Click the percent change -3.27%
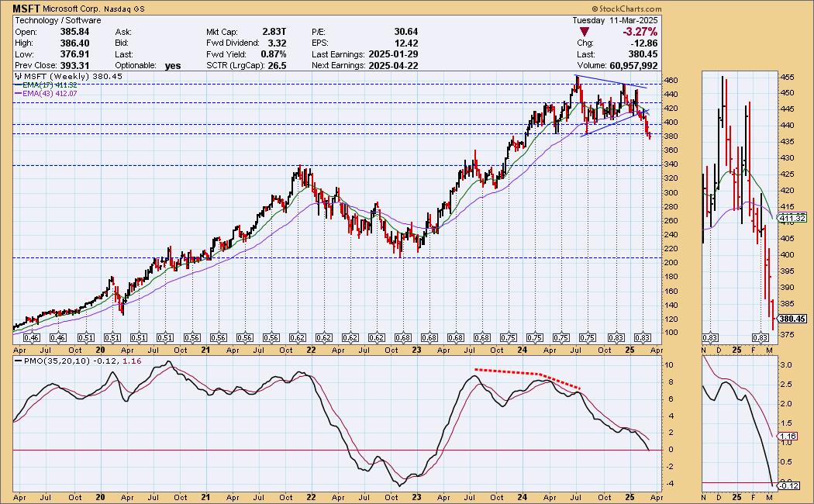814x504 pixels. (640, 33)
